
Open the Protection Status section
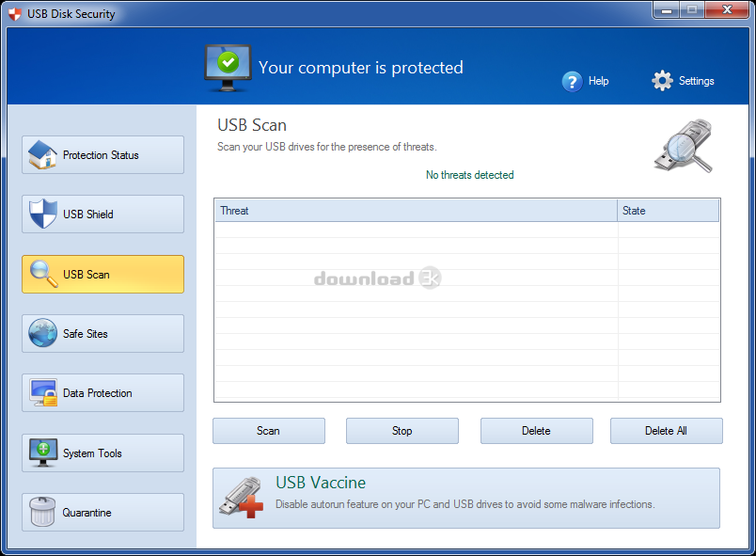coord(102,155)
